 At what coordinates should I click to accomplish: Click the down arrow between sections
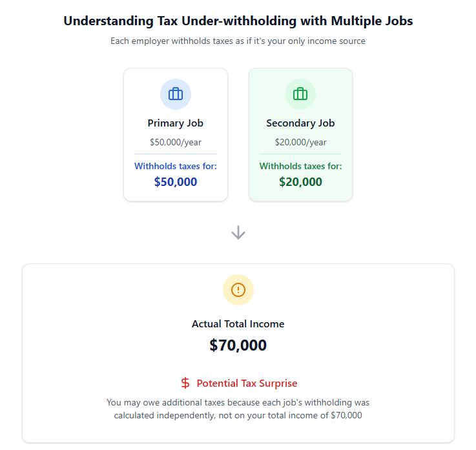tap(238, 232)
